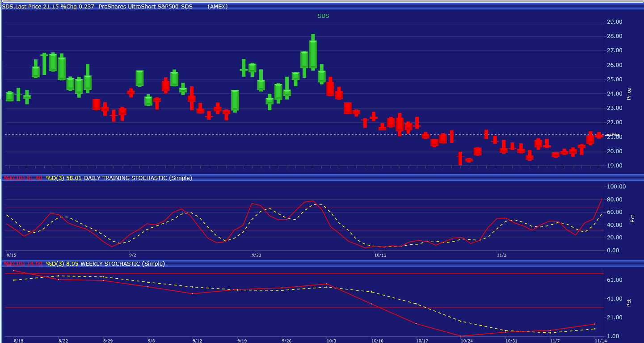Click the 40.00 value on daily stochastic axis
This screenshot has width=644, height=343.
615,225
